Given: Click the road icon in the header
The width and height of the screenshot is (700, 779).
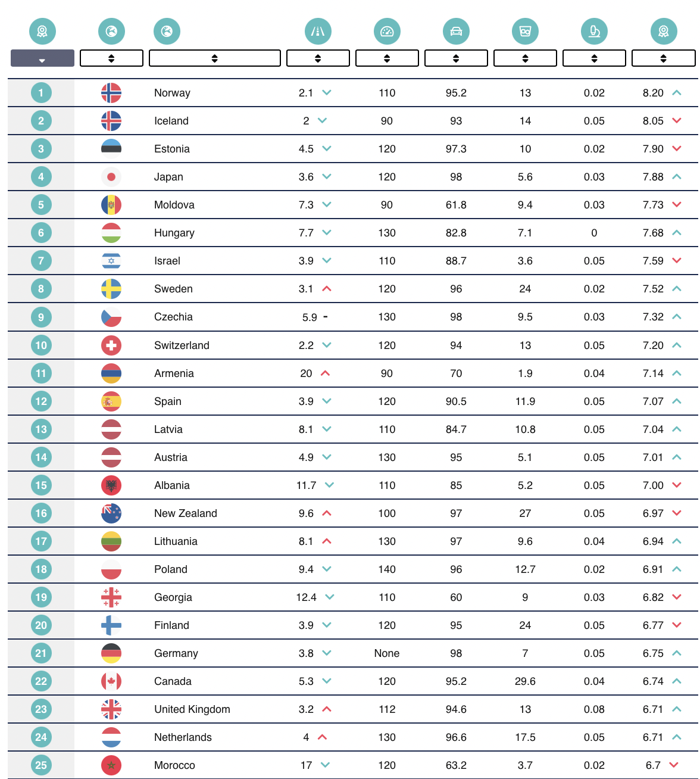Looking at the screenshot, I should click(x=318, y=32).
